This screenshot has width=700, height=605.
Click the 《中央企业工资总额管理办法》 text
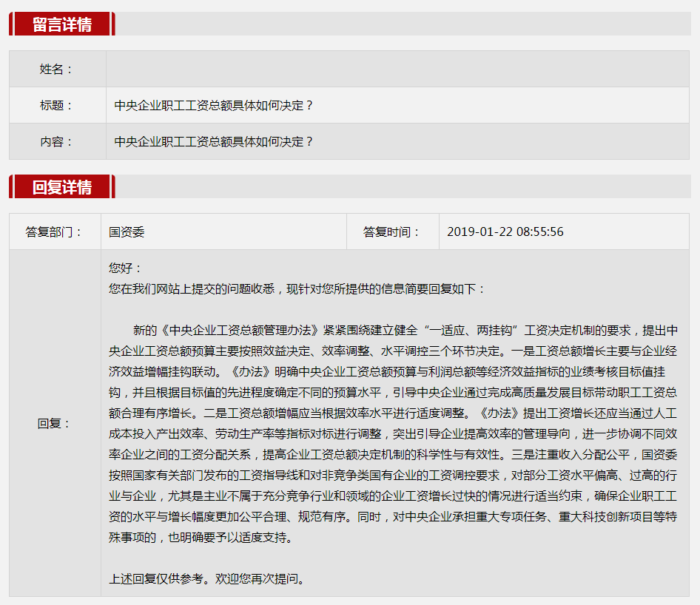240,330
